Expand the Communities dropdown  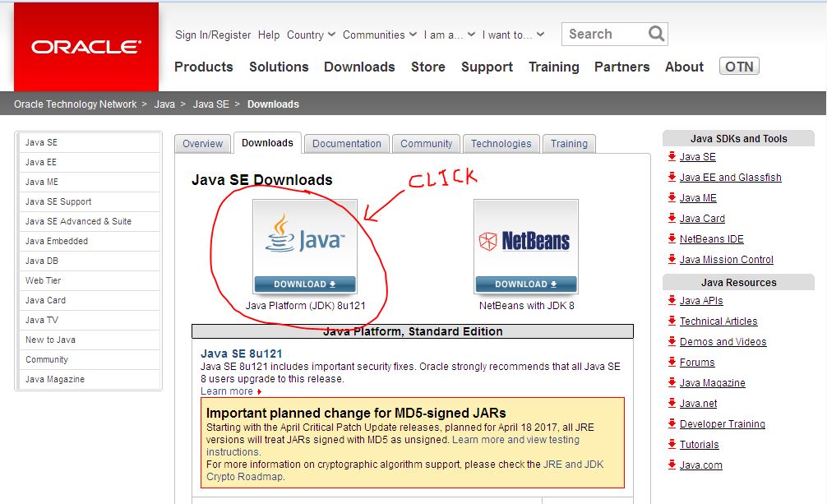pyautogui.click(x=379, y=35)
